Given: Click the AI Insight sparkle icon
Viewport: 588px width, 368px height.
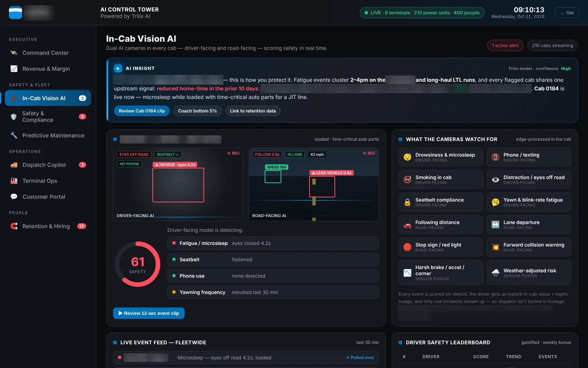Looking at the screenshot, I should coord(118,68).
